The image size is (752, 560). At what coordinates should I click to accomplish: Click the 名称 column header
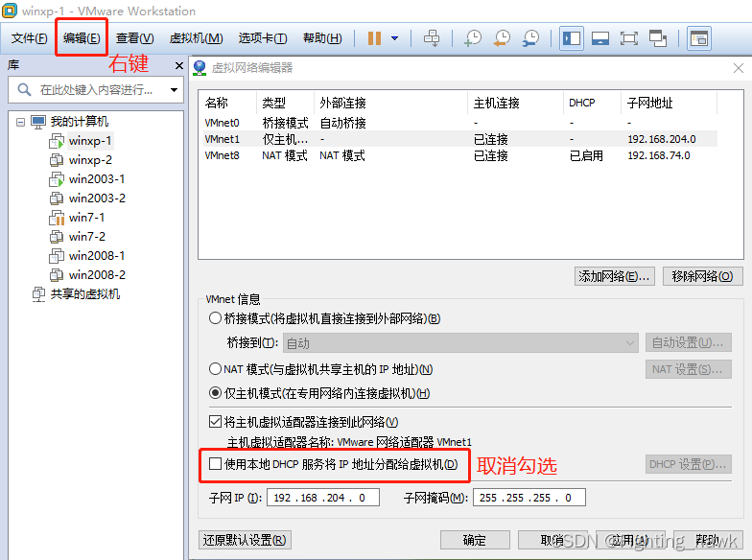coord(228,103)
